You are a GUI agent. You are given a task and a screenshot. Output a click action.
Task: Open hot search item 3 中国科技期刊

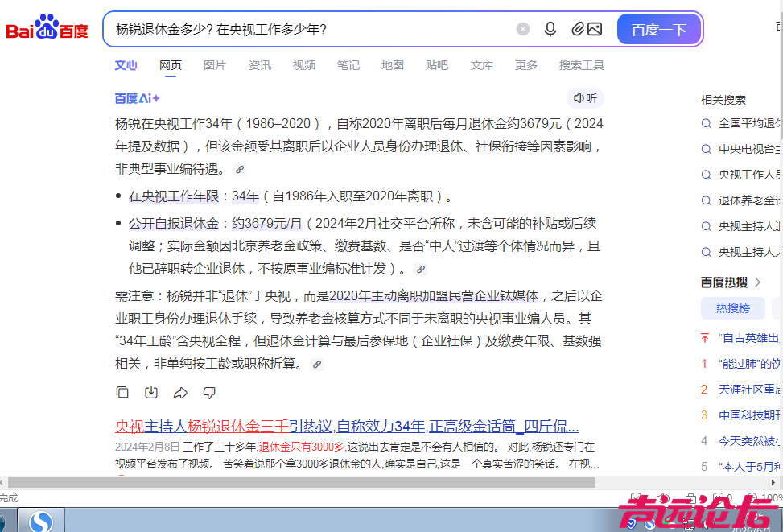coord(749,415)
